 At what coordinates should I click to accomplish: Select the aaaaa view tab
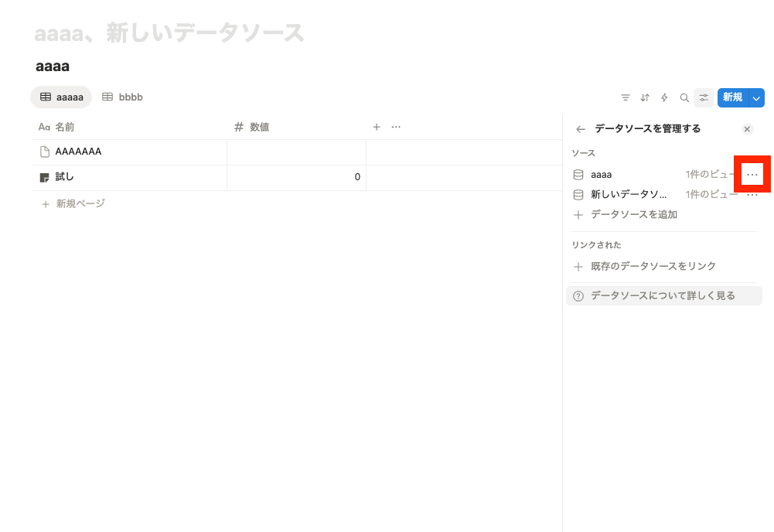point(61,97)
